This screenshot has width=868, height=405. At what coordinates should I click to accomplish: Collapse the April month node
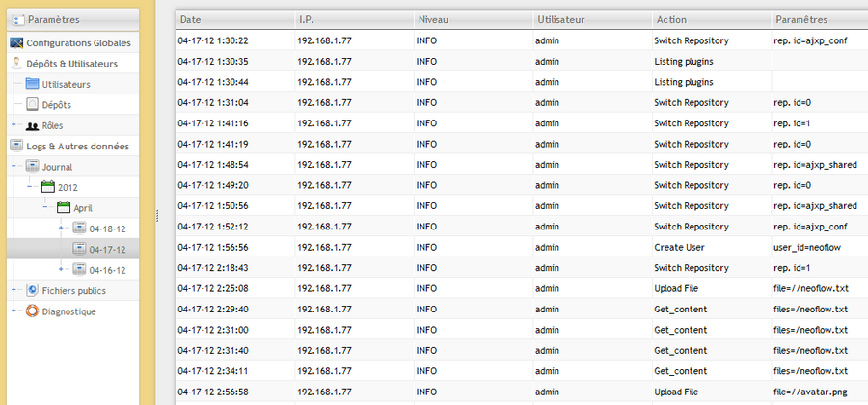click(x=44, y=208)
